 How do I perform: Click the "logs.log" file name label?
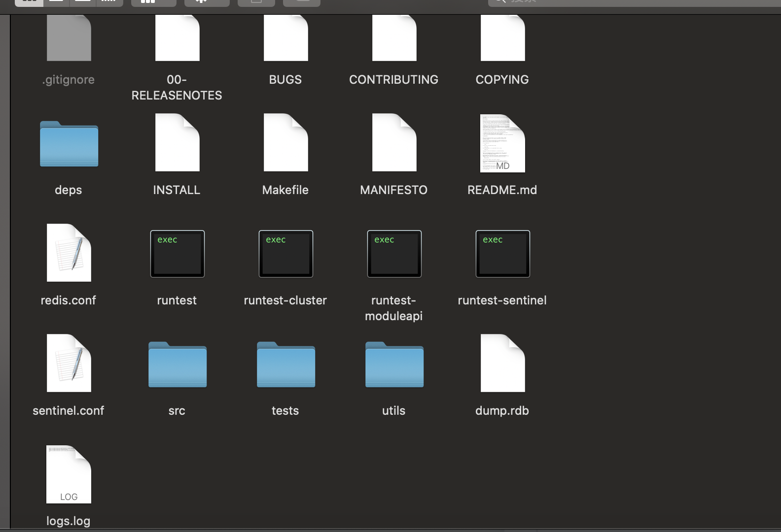69,521
